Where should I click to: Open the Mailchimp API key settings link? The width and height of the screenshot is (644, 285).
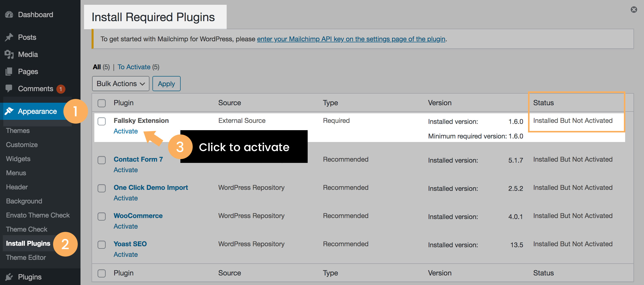coord(351,39)
